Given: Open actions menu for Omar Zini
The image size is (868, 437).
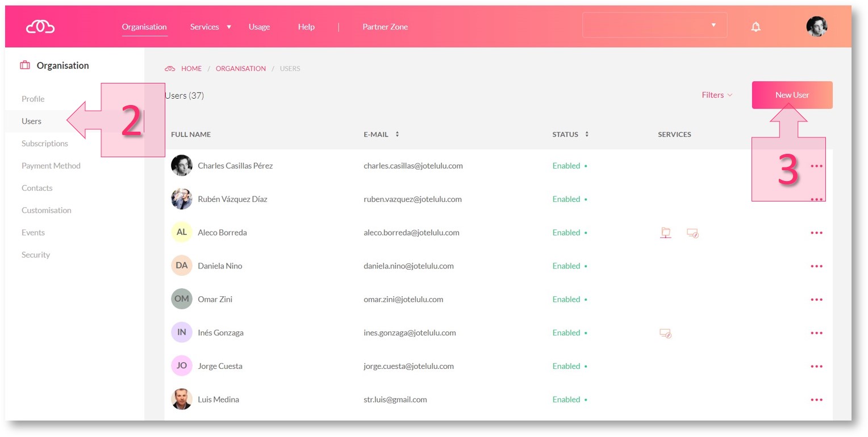Looking at the screenshot, I should (816, 300).
